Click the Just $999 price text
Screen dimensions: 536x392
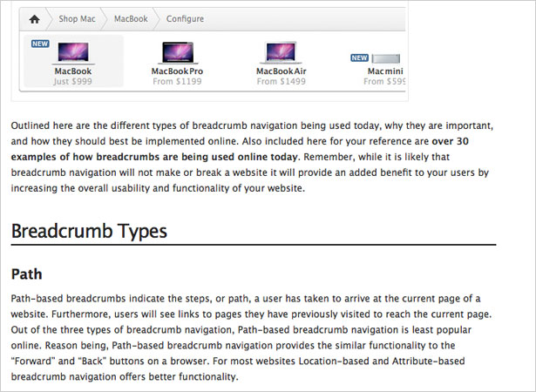tap(72, 81)
